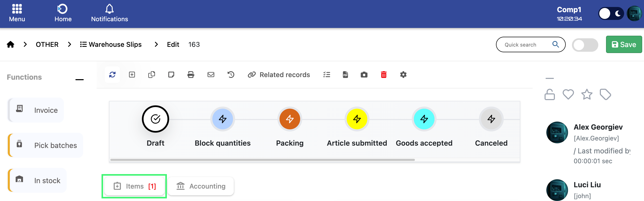The width and height of the screenshot is (644, 201).
Task: Toggle the dark mode switch
Action: tap(611, 14)
